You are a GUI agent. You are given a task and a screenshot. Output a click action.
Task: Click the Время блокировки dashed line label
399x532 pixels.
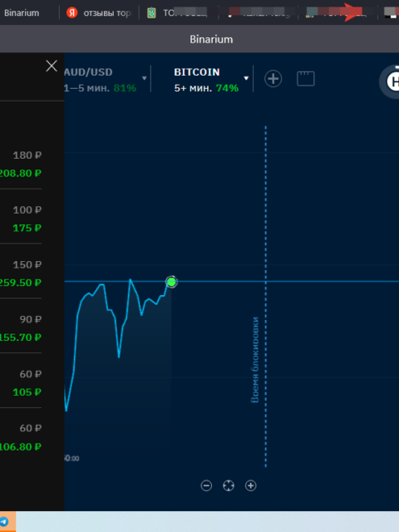[x=255, y=360]
